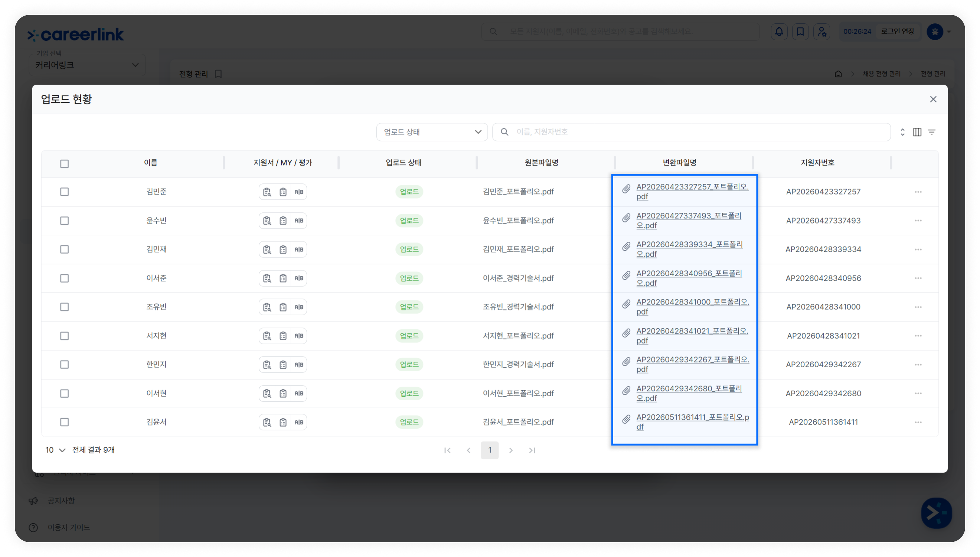Image resolution: width=980 pixels, height=557 pixels.
Task: Focus the global applicant search bar
Action: point(620,31)
